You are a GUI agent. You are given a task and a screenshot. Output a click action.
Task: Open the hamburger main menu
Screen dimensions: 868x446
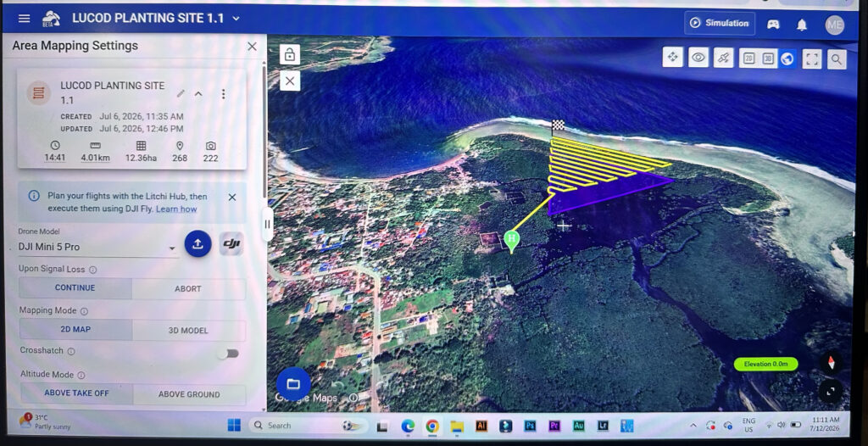click(24, 19)
